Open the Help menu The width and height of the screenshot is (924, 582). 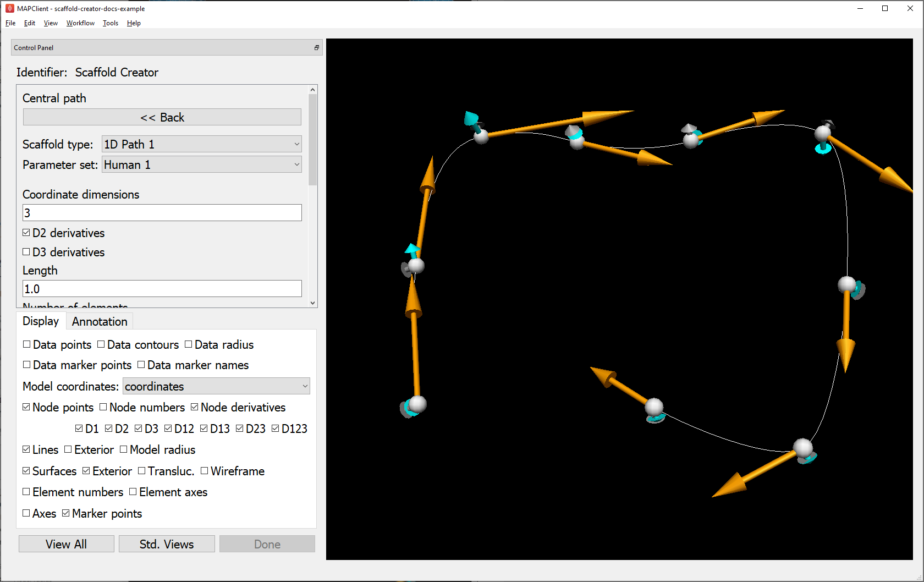coord(134,23)
